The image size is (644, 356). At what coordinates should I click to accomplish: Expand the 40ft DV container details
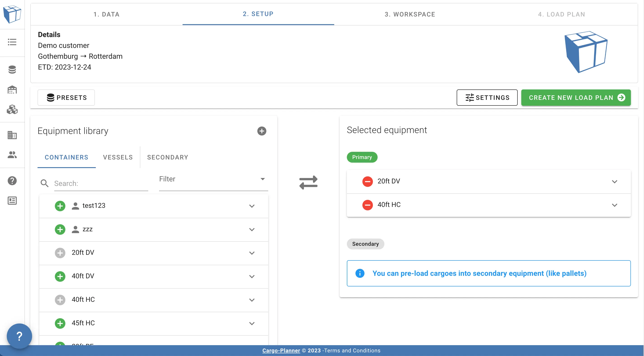[252, 276]
